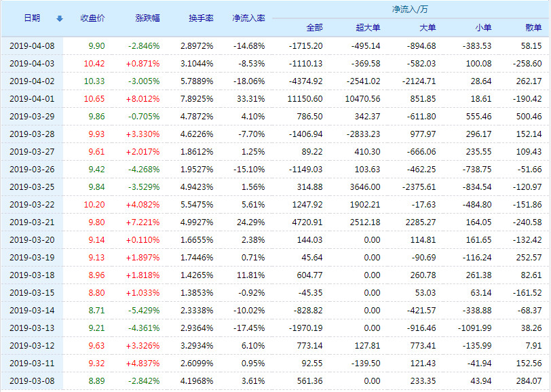Select the 全部 sub-column header

click(316, 27)
